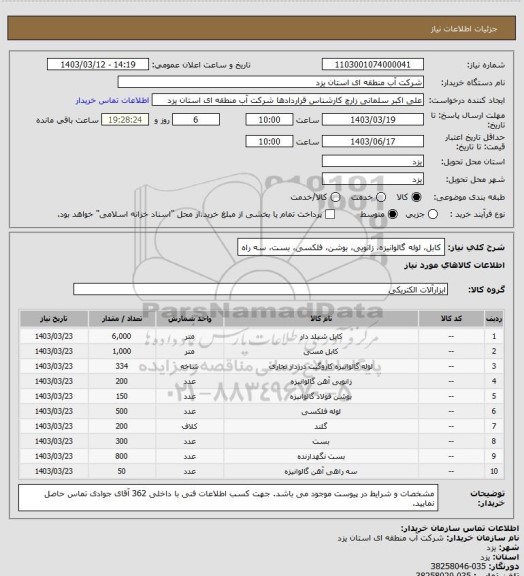Screen dimensions: 524x576
Task: Click the goods group field ابزارآلات الکتریکی
Action: pyautogui.click(x=260, y=289)
